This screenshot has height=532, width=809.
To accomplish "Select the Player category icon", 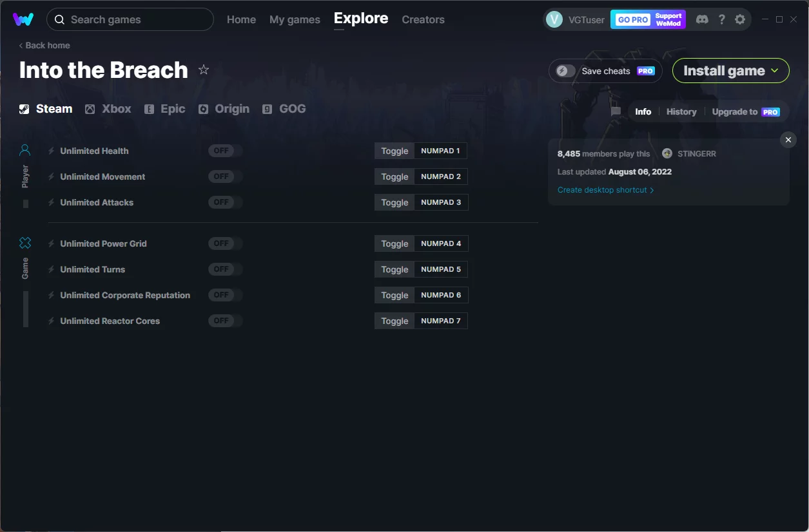I will pyautogui.click(x=25, y=151).
